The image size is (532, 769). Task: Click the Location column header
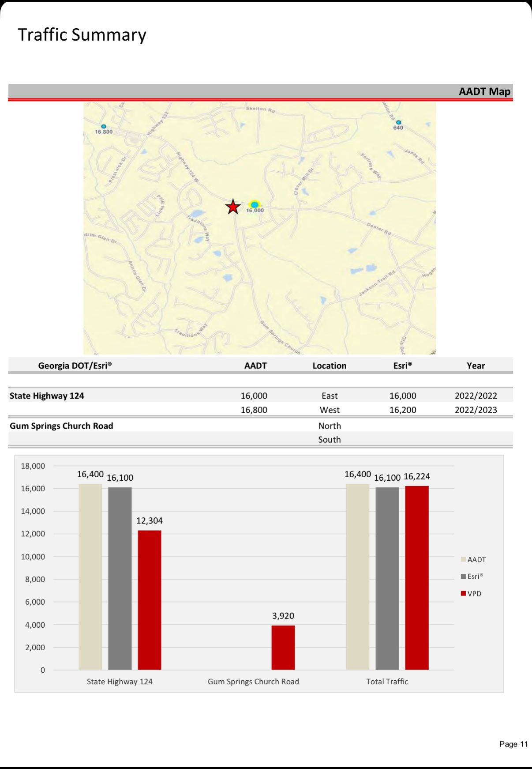[x=329, y=366]
